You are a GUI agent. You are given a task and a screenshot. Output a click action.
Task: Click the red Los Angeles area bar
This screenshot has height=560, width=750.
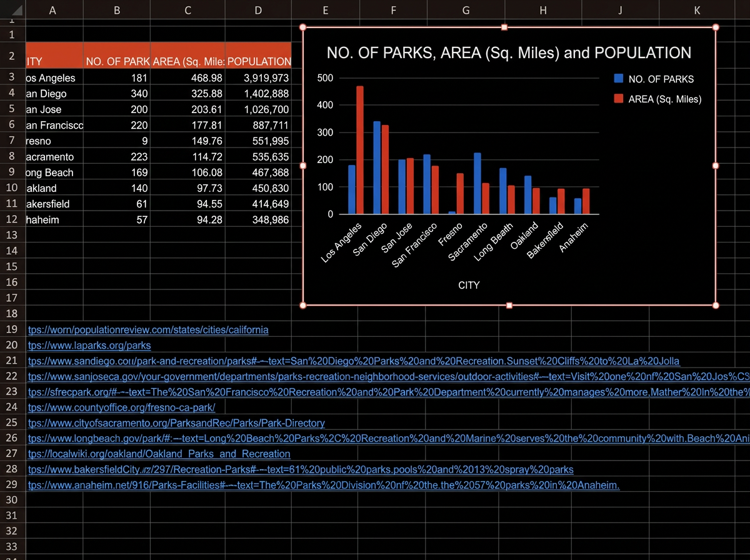(360, 150)
